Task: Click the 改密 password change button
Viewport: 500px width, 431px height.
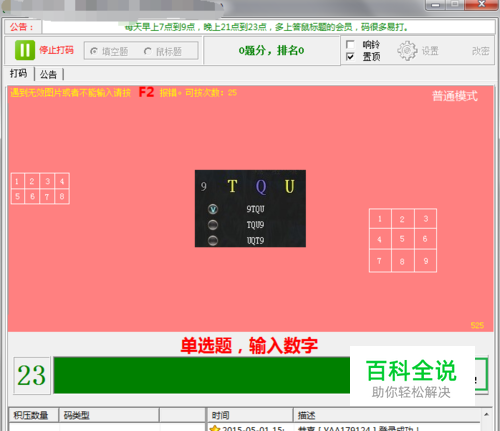Action: pos(480,51)
